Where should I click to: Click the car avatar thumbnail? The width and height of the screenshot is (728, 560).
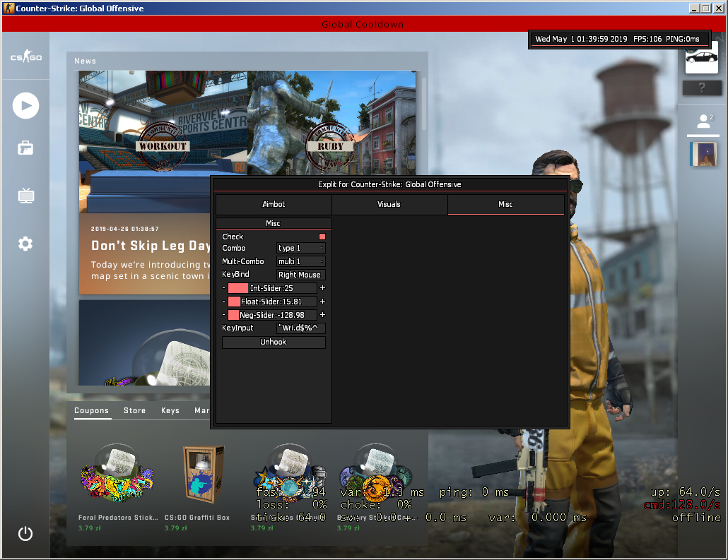click(x=702, y=57)
